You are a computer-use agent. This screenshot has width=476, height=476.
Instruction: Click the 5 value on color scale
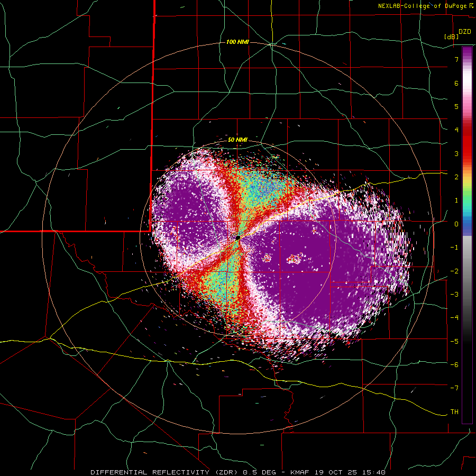tap(456, 106)
